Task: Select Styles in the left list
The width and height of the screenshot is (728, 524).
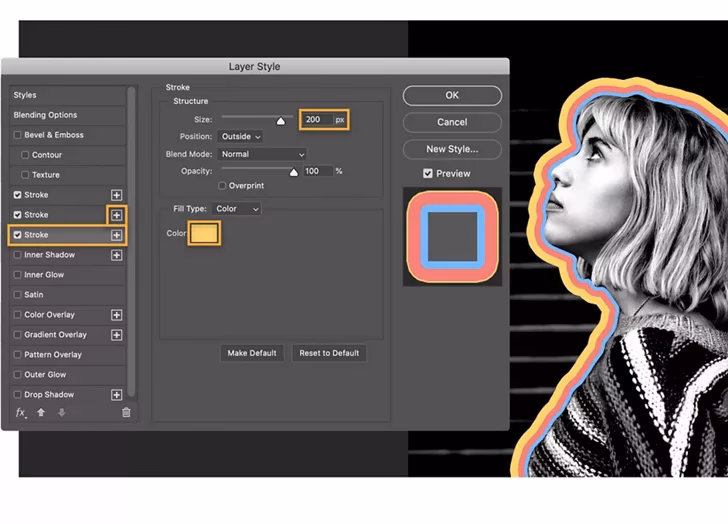Action: point(25,95)
